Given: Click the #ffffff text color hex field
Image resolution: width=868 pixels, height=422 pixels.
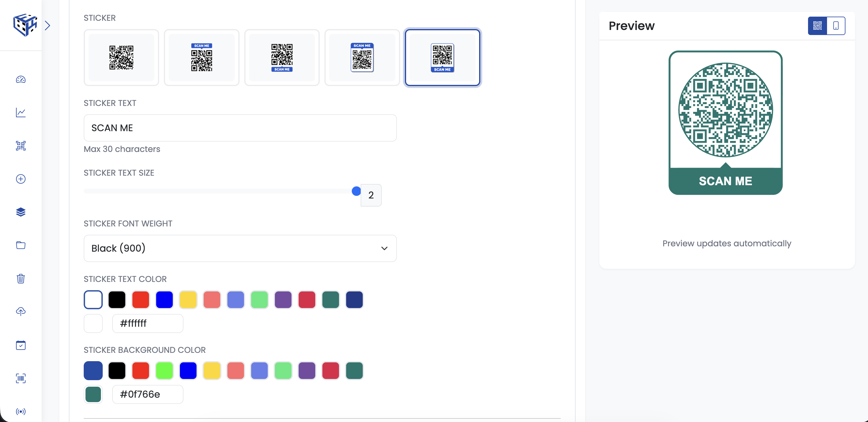Looking at the screenshot, I should pyautogui.click(x=148, y=324).
